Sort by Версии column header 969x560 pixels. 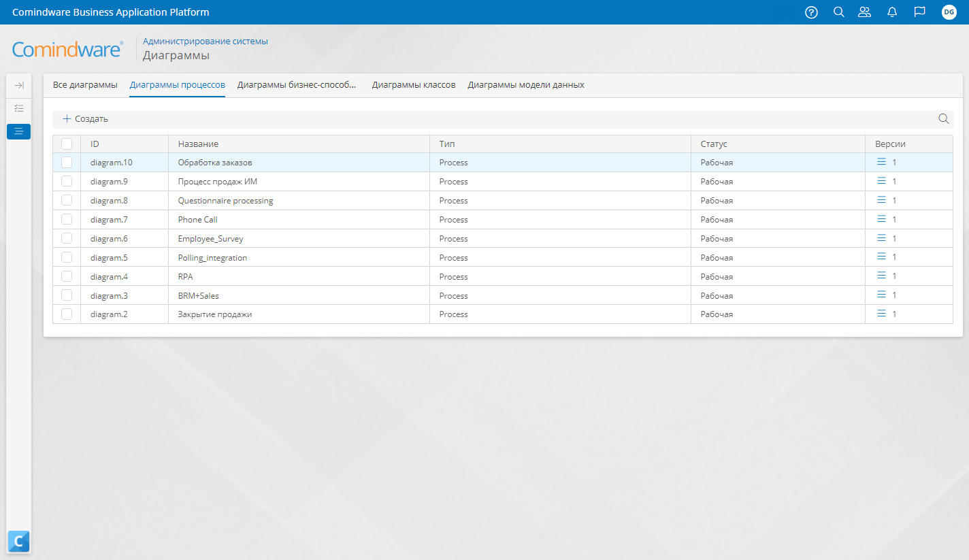tap(909, 144)
